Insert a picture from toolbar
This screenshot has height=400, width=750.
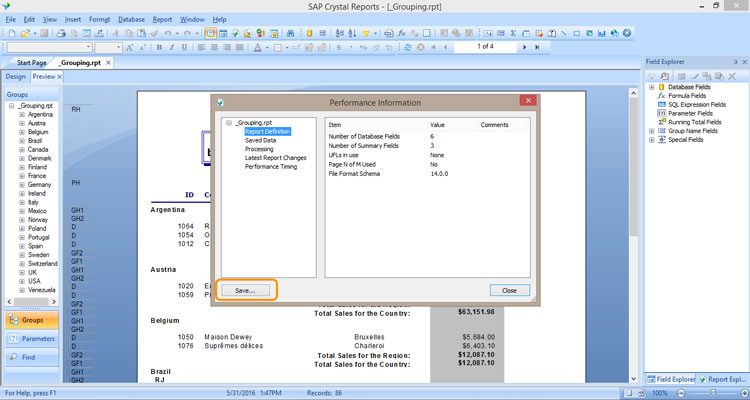[x=589, y=33]
